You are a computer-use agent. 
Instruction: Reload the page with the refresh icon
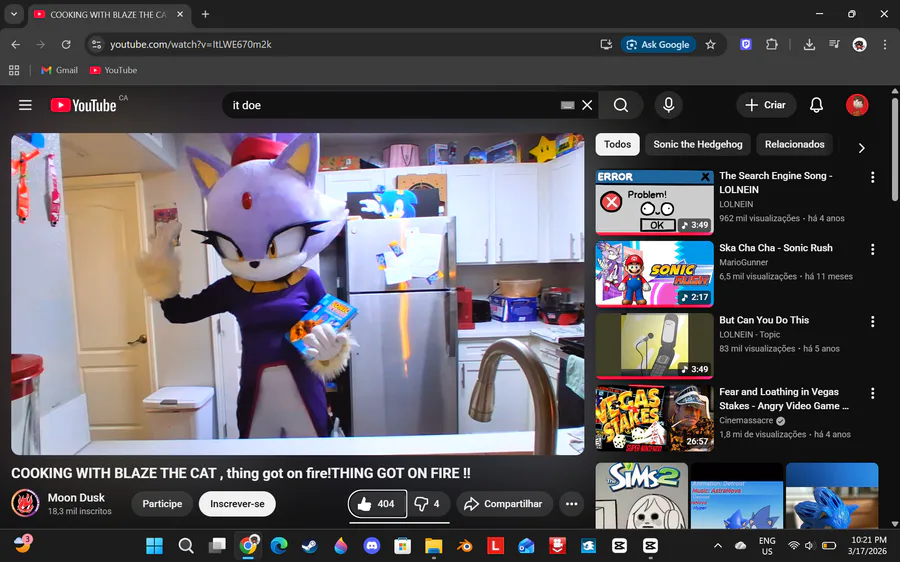click(66, 44)
